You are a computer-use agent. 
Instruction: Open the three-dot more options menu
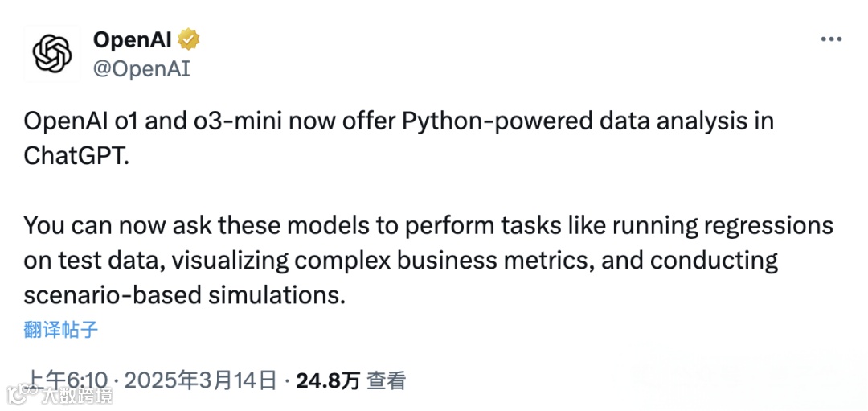coord(830,39)
